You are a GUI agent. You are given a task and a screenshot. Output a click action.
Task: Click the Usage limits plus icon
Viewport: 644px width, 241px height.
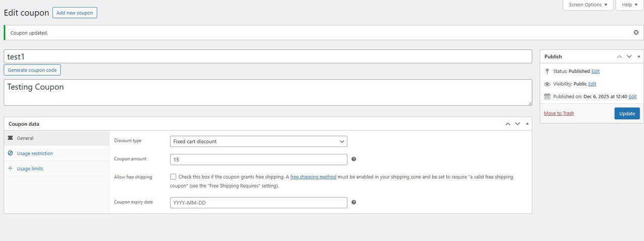11,168
